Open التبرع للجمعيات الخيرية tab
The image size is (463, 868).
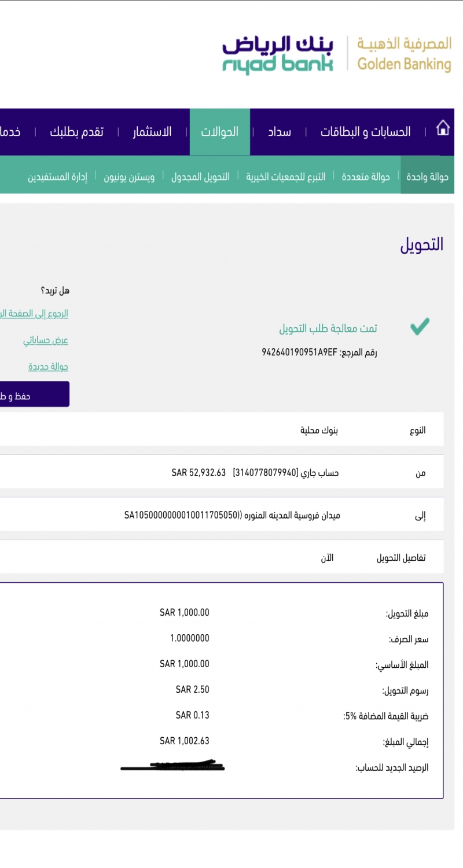coord(286,176)
